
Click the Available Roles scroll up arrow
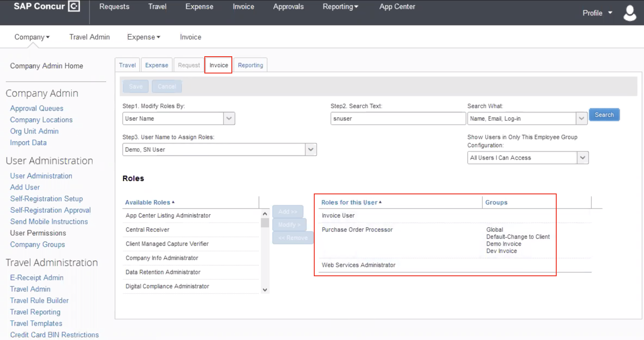(x=265, y=213)
